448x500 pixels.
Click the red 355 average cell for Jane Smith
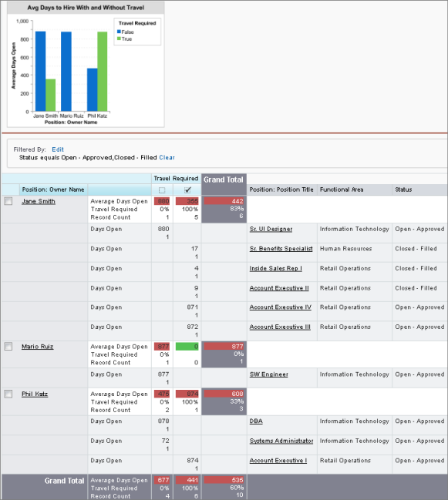pos(187,201)
